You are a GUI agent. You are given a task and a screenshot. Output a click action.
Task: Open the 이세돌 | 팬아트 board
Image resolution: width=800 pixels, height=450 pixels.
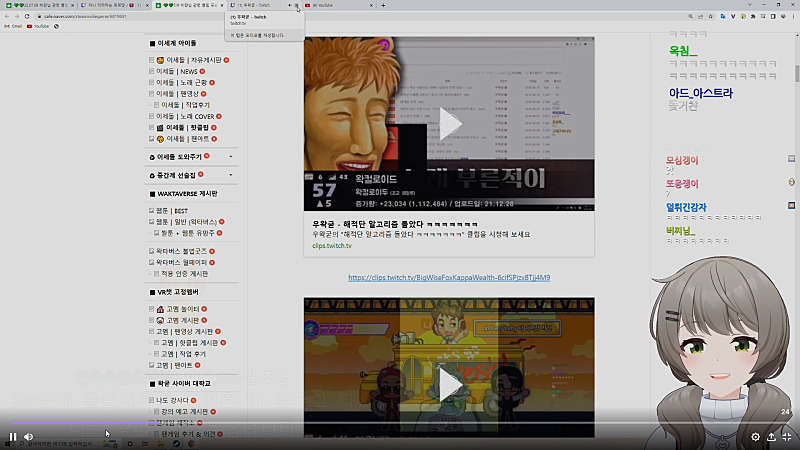[x=188, y=139]
